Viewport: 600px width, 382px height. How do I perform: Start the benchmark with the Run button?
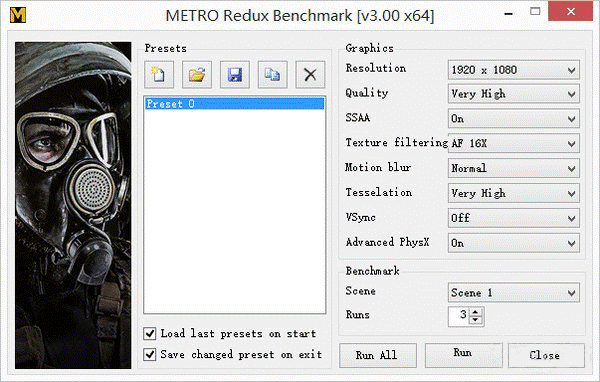pyautogui.click(x=463, y=355)
